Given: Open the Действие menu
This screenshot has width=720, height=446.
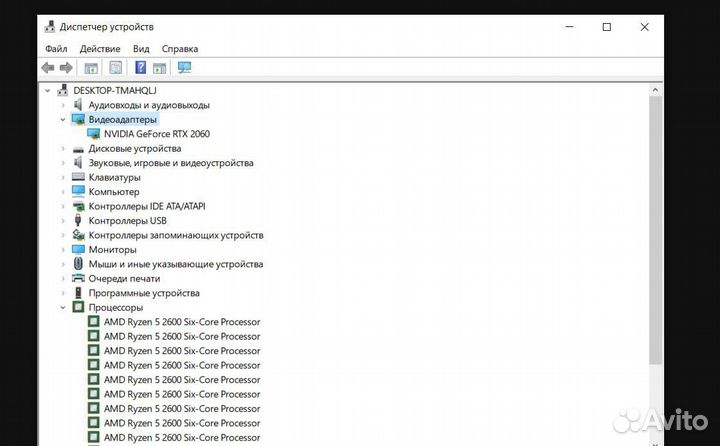Looking at the screenshot, I should coord(100,49).
